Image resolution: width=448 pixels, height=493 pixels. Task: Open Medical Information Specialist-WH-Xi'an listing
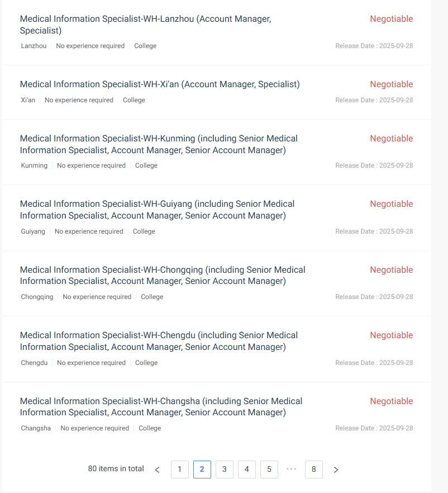[x=160, y=84]
